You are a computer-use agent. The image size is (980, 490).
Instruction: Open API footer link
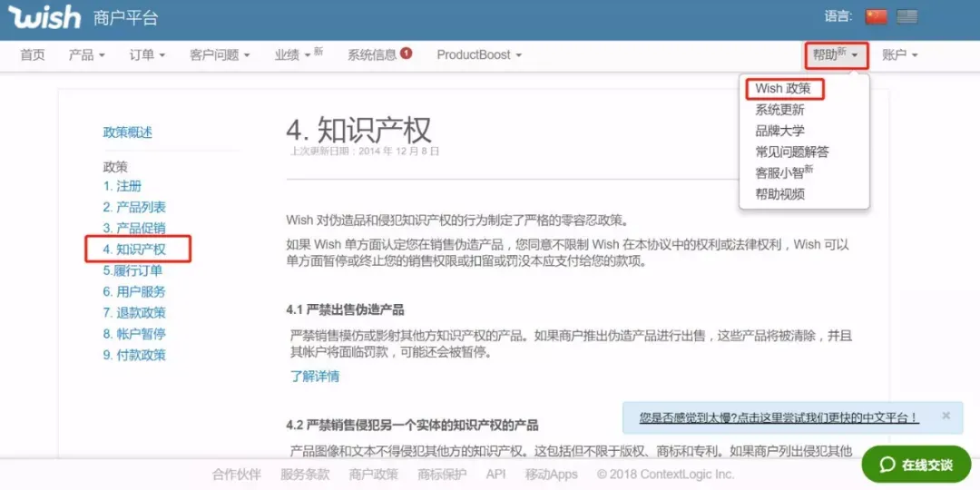tap(495, 475)
